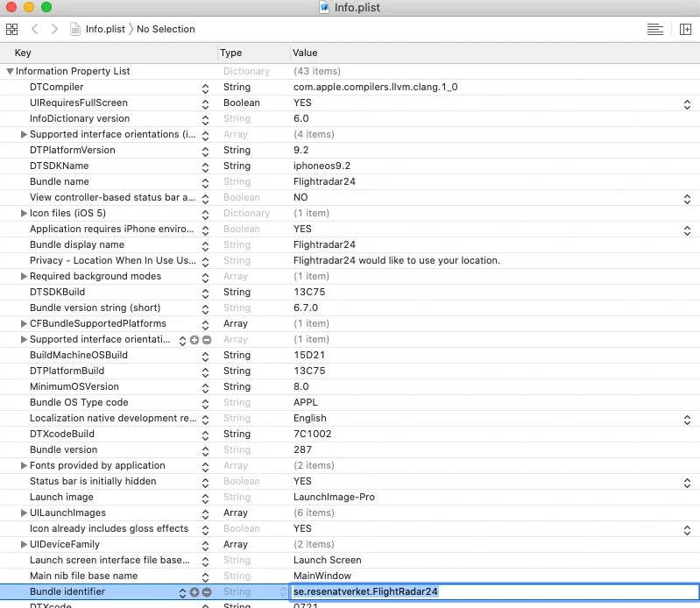Select Info.plist in the jump bar
700x608 pixels.
tap(105, 29)
